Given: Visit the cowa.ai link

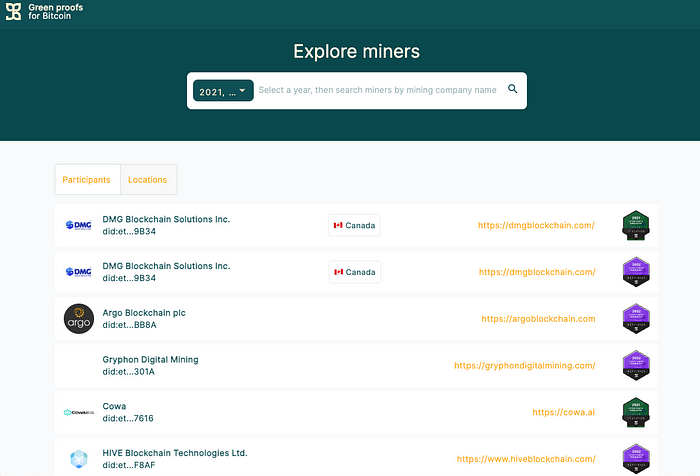Looking at the screenshot, I should pyautogui.click(x=563, y=412).
